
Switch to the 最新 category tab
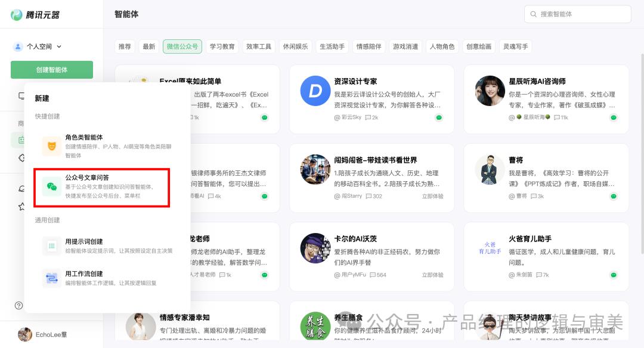point(149,46)
